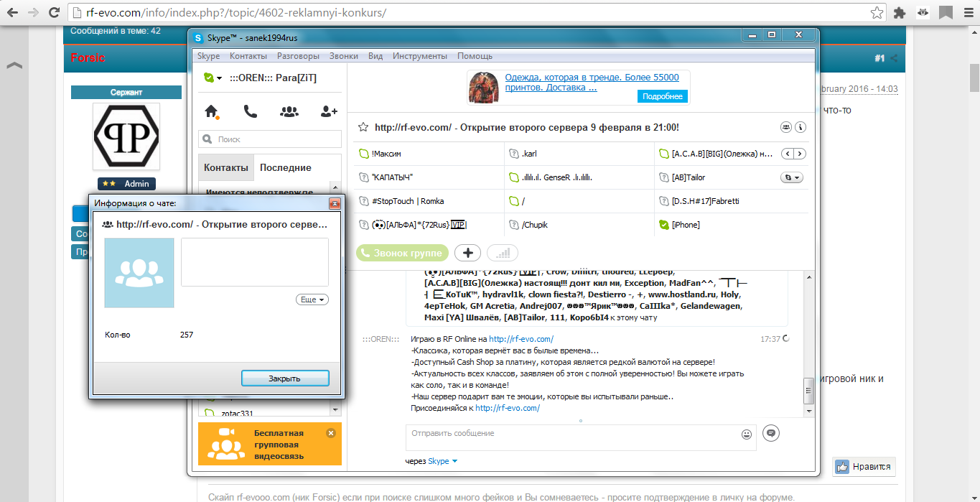980x502 pixels.
Task: Open the Одежда, которая в тренде ad link
Action: (x=592, y=83)
